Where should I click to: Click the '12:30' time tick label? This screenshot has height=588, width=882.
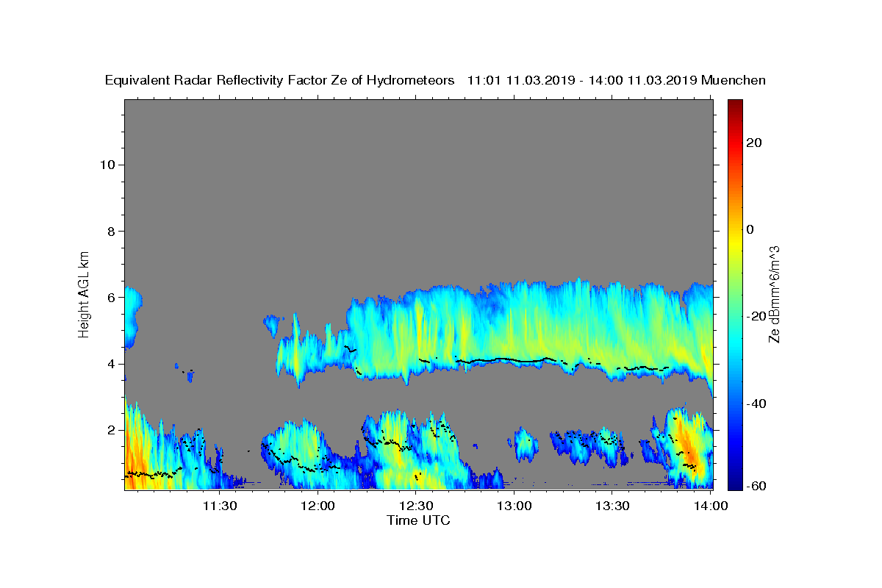(416, 506)
